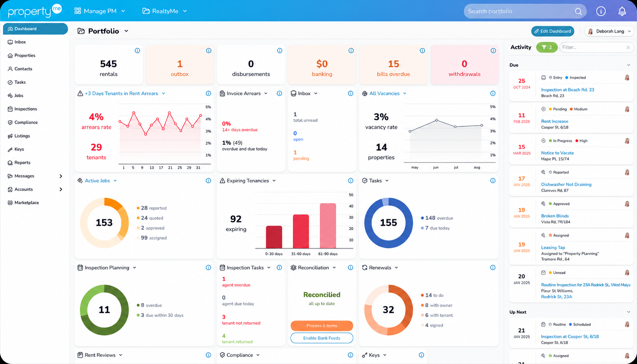
Task: Click info icon on Expiring Tenancies widget
Action: (x=351, y=180)
